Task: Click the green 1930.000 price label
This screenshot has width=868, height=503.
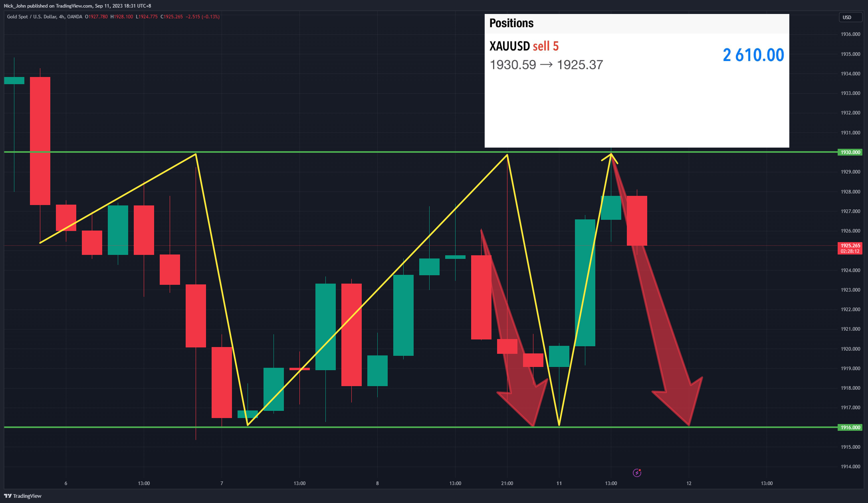Action: pyautogui.click(x=850, y=152)
